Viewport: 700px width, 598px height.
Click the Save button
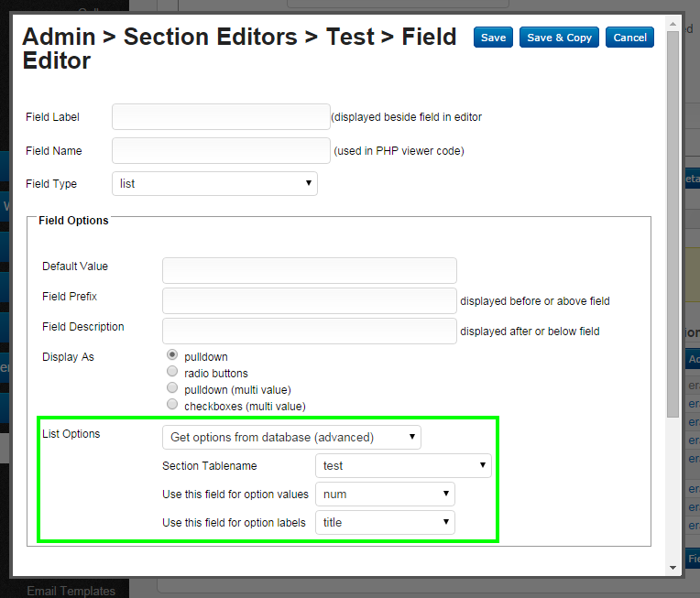coord(493,38)
